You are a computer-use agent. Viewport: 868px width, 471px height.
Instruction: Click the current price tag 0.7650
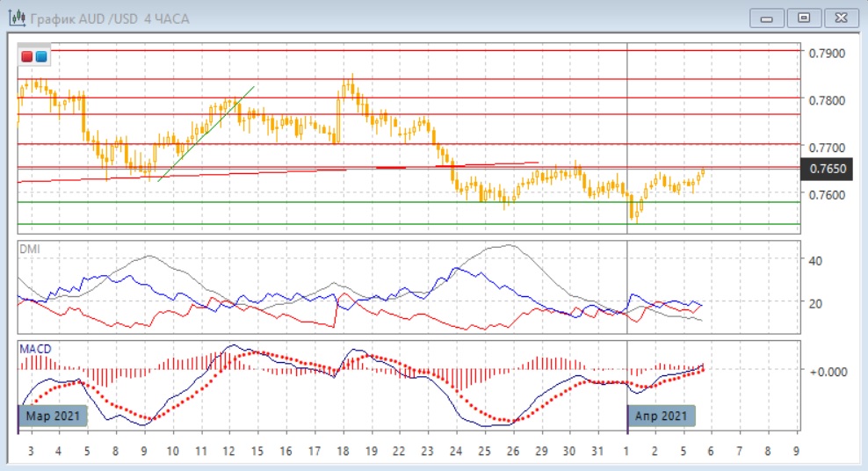coord(828,168)
